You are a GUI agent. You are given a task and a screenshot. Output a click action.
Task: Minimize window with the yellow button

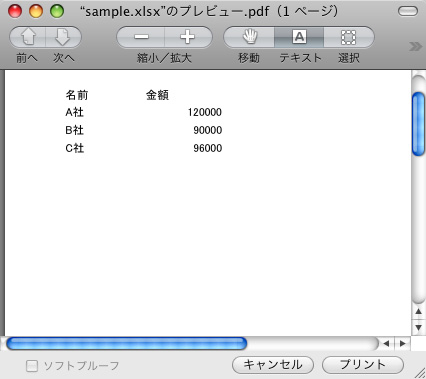(x=36, y=11)
